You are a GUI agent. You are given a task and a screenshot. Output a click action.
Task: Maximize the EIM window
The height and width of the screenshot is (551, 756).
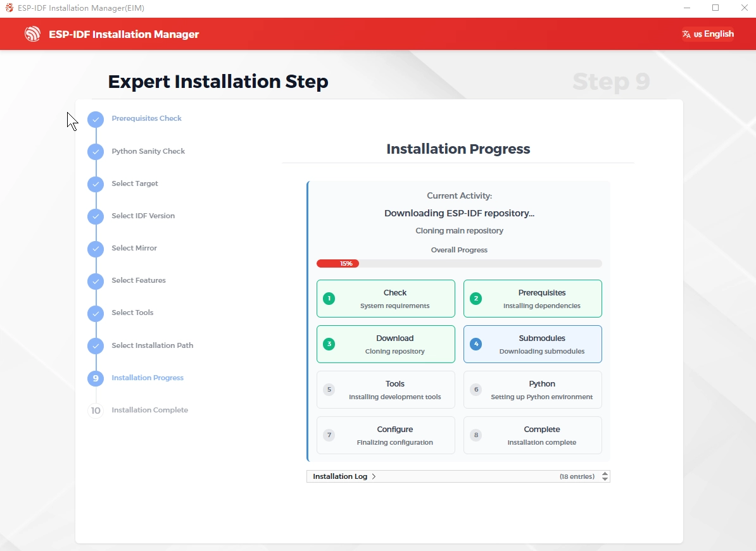[715, 8]
